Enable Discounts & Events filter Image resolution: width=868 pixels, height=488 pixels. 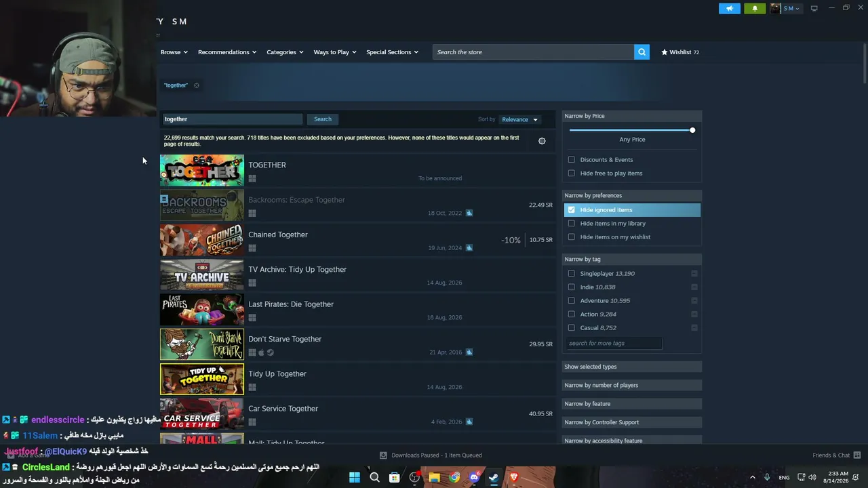coord(572,160)
